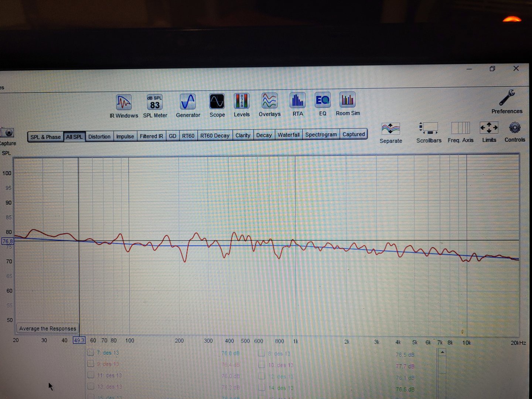Switch to the RT60 Decay tab
This screenshot has width=532, height=399.
[x=215, y=136]
